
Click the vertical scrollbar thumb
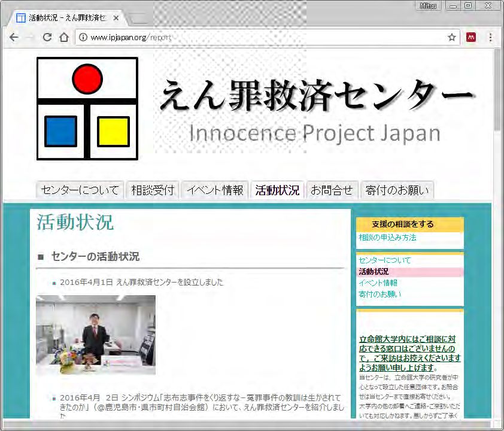click(497, 90)
